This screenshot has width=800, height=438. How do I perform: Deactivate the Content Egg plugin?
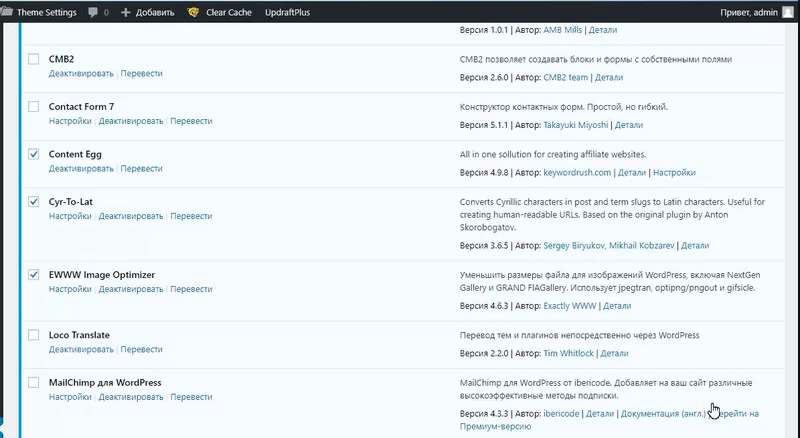click(81, 168)
